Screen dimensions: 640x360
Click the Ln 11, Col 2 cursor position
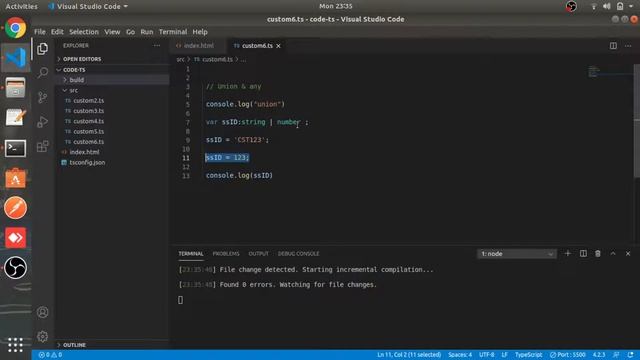[x=409, y=355]
